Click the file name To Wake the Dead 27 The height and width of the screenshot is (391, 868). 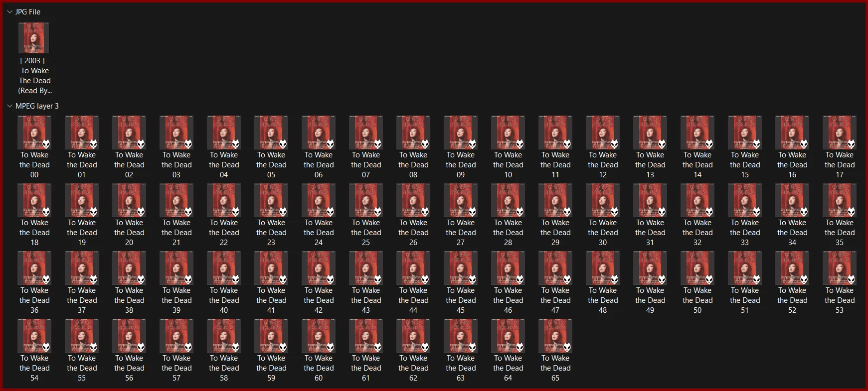461,233
